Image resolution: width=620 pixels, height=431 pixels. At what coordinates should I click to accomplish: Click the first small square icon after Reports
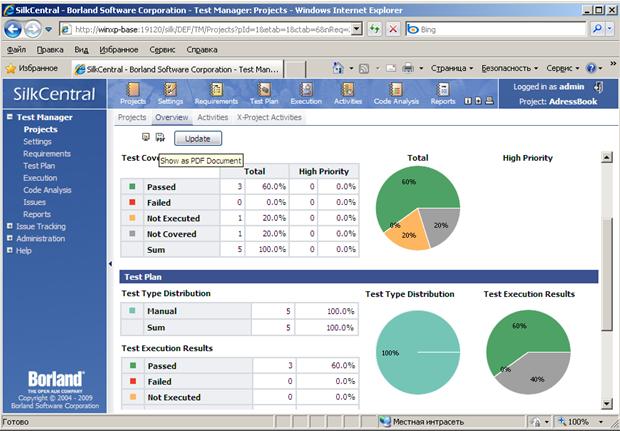tap(468, 101)
